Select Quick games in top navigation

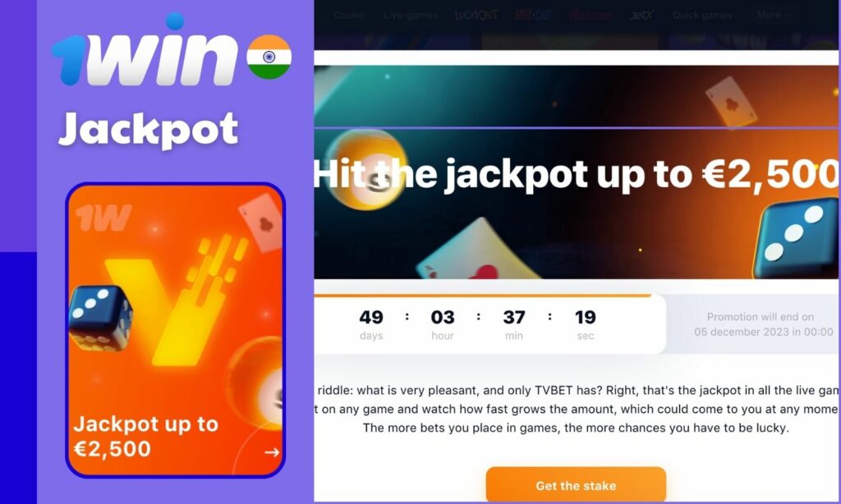click(702, 15)
